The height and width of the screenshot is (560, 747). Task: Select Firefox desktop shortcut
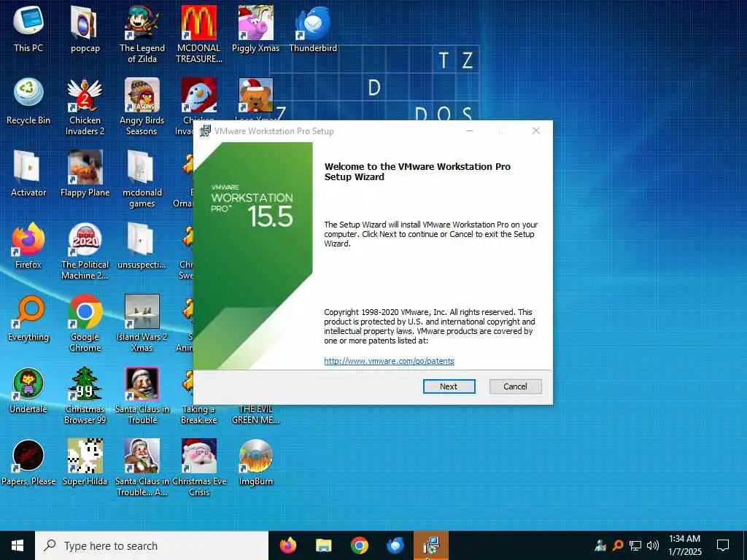(x=28, y=246)
